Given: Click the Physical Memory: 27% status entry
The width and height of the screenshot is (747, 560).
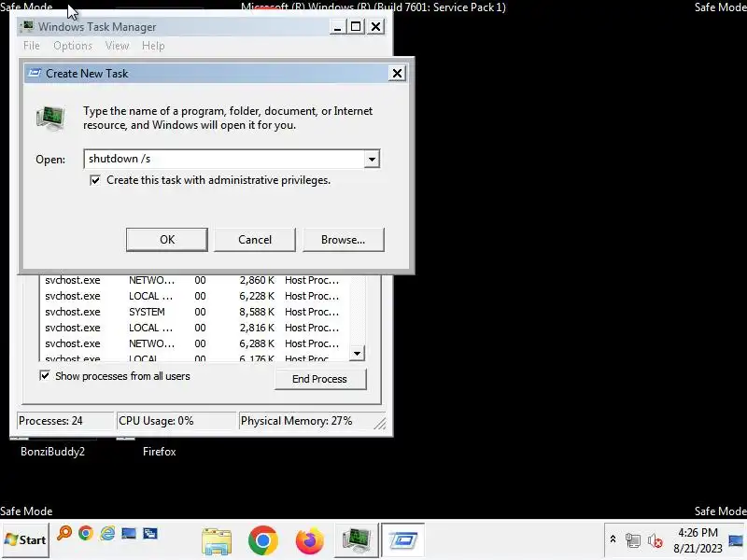Looking at the screenshot, I should 310,421.
